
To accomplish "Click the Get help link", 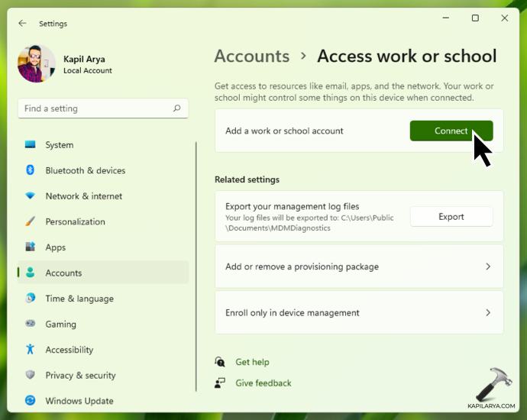I will pyautogui.click(x=252, y=362).
